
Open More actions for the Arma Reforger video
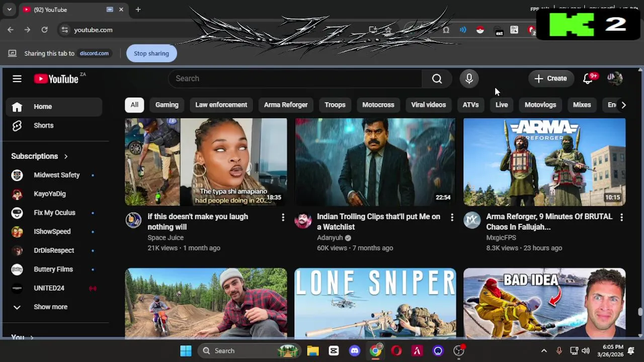621,217
